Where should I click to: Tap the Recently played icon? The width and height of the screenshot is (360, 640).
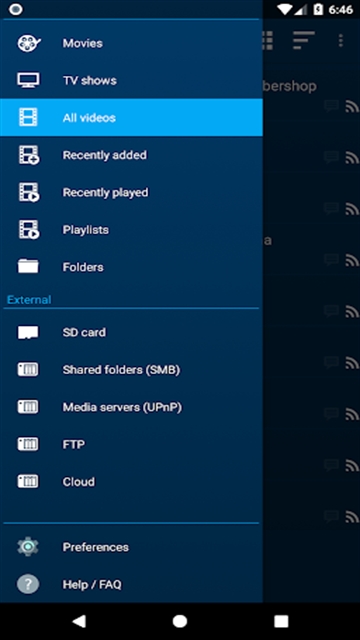click(x=29, y=192)
